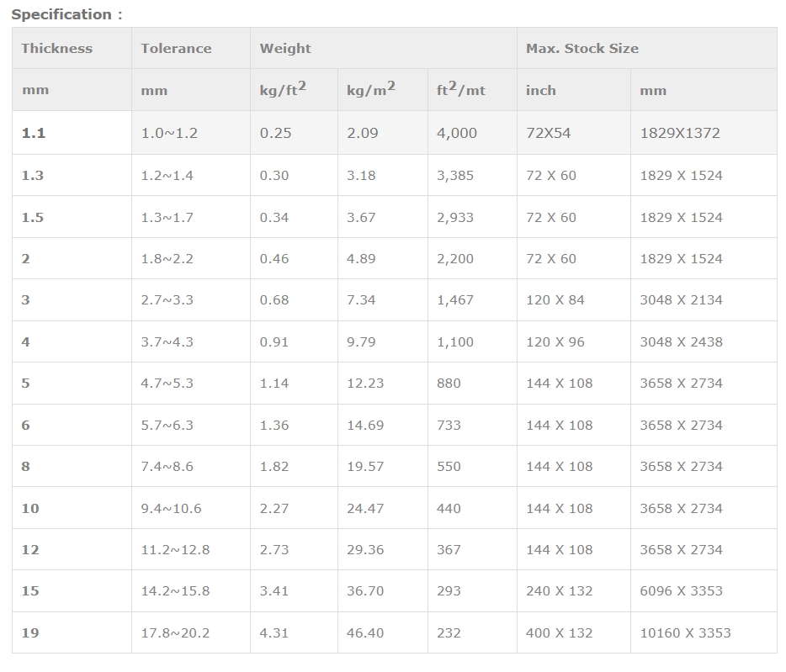Click the inch stock size subheader

[573, 90]
